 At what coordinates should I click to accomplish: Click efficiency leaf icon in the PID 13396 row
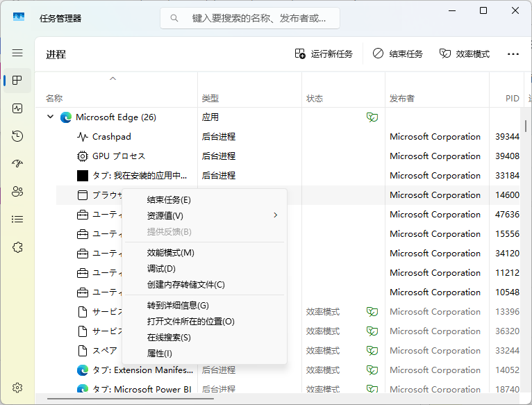pos(372,312)
